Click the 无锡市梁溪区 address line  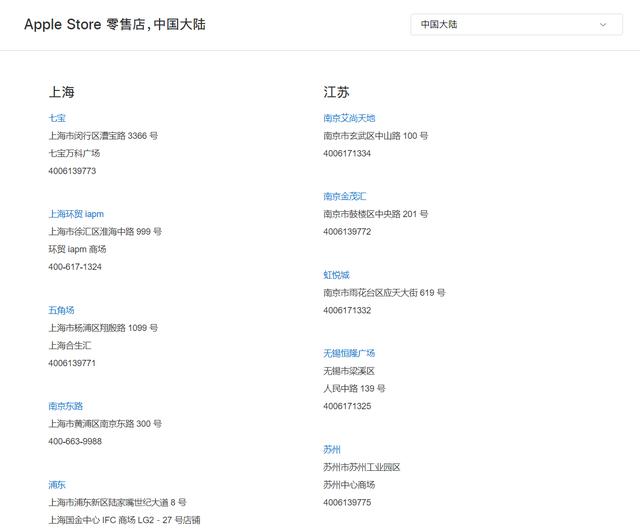click(x=349, y=371)
